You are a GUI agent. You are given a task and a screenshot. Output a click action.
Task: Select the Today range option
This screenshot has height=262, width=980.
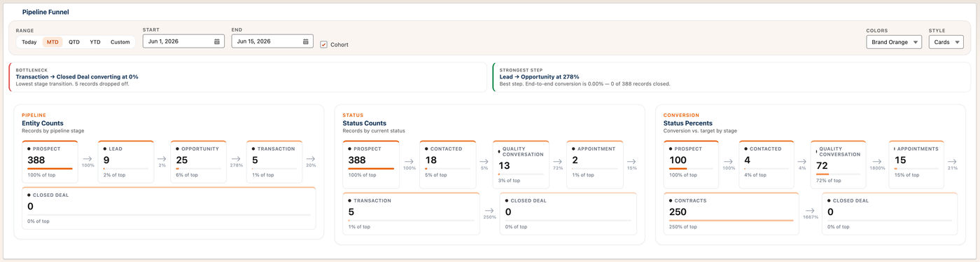(29, 42)
